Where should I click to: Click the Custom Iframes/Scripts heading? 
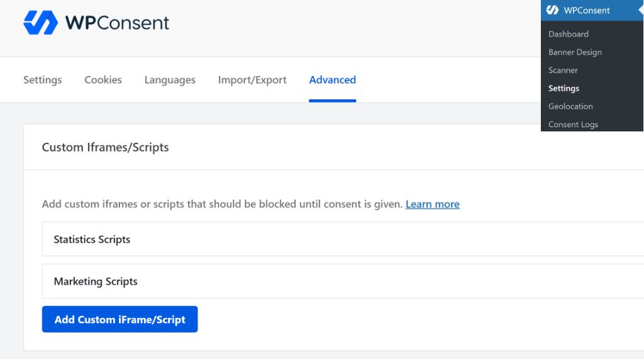[105, 147]
